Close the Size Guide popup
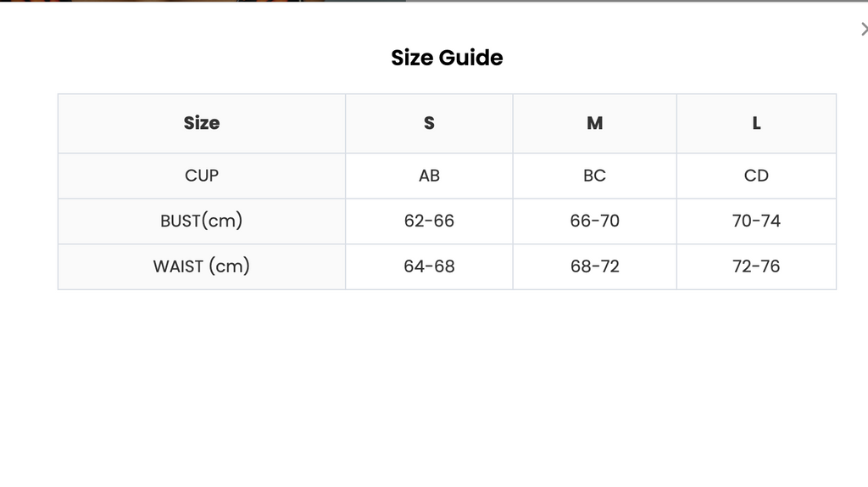 pyautogui.click(x=864, y=29)
